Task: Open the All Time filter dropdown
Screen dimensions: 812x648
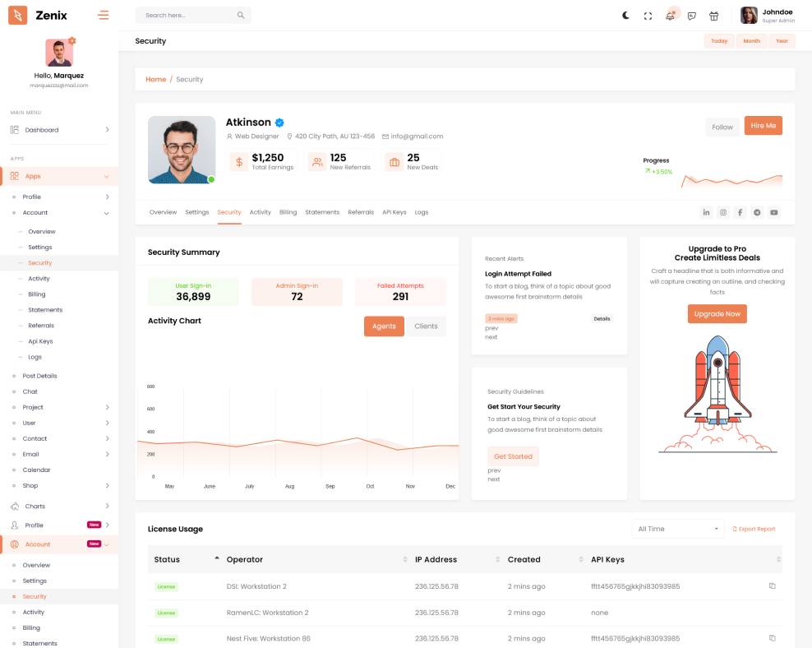Action: [678, 529]
